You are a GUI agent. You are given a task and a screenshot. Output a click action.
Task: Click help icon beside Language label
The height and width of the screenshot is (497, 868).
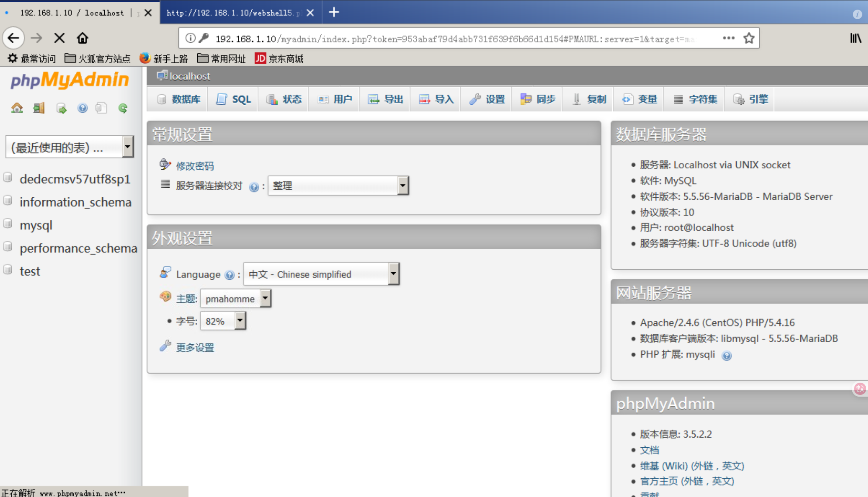click(x=229, y=275)
